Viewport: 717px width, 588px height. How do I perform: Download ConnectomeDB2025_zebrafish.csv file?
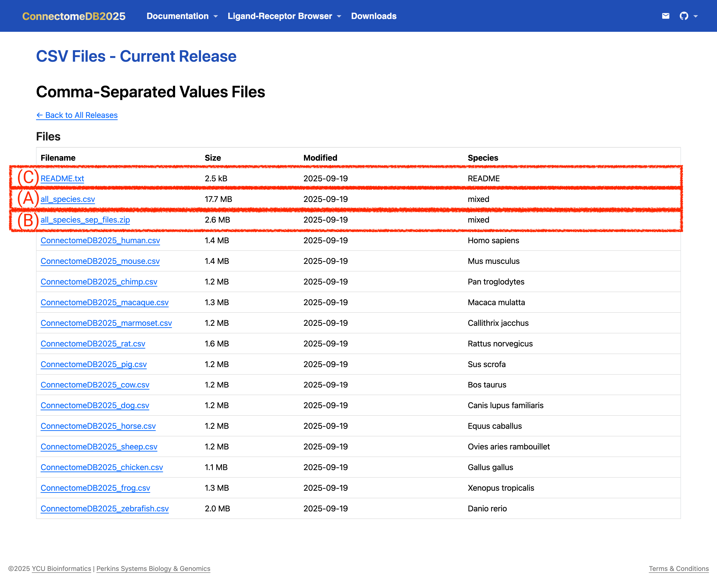[x=105, y=509]
